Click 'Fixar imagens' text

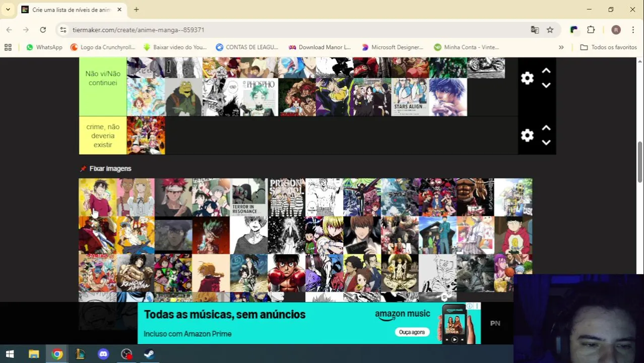tap(110, 168)
